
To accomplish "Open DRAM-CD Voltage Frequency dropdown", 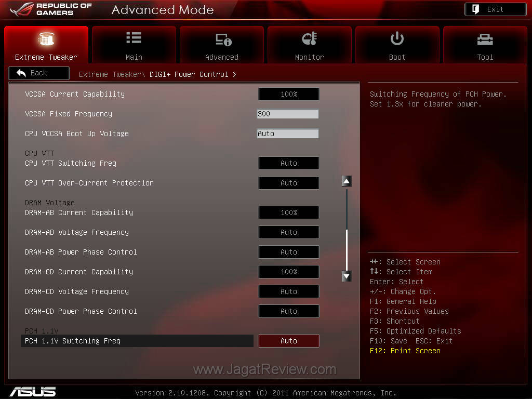I will pos(288,291).
